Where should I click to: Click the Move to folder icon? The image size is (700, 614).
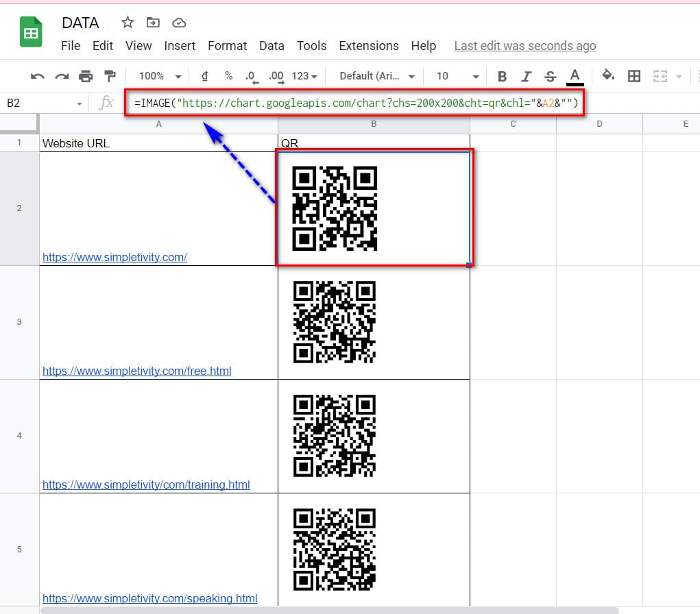tap(153, 23)
